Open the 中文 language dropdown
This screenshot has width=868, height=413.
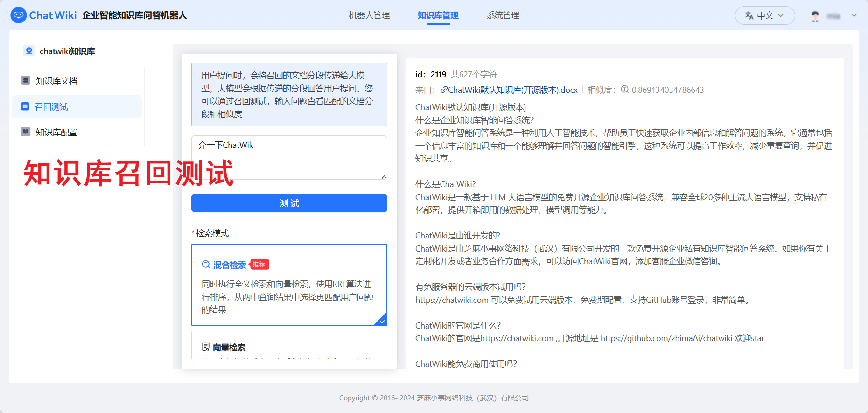pyautogui.click(x=765, y=15)
